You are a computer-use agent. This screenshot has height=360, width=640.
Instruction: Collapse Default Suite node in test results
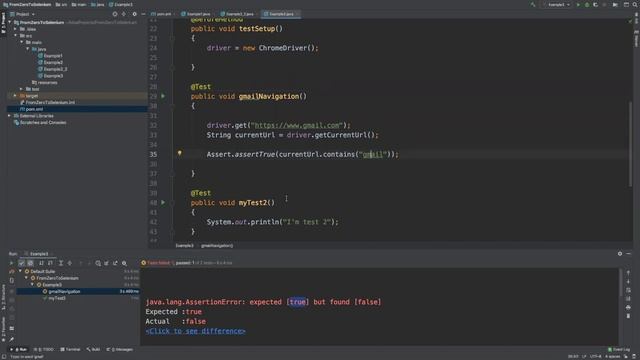(20, 271)
